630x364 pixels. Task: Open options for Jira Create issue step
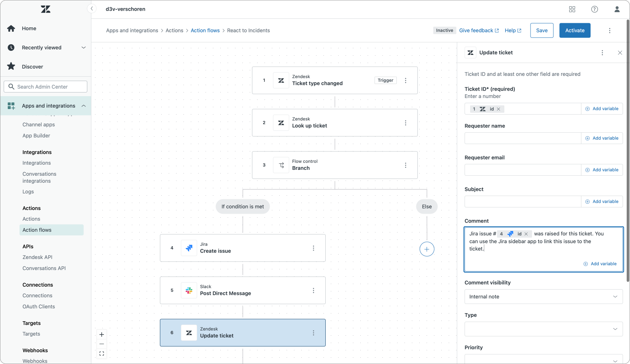tap(314, 248)
